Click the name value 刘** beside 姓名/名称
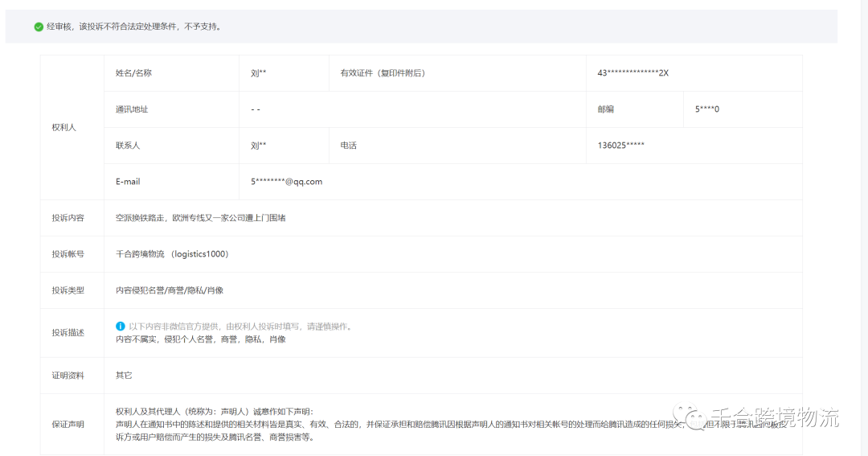868x456 pixels. pos(259,73)
